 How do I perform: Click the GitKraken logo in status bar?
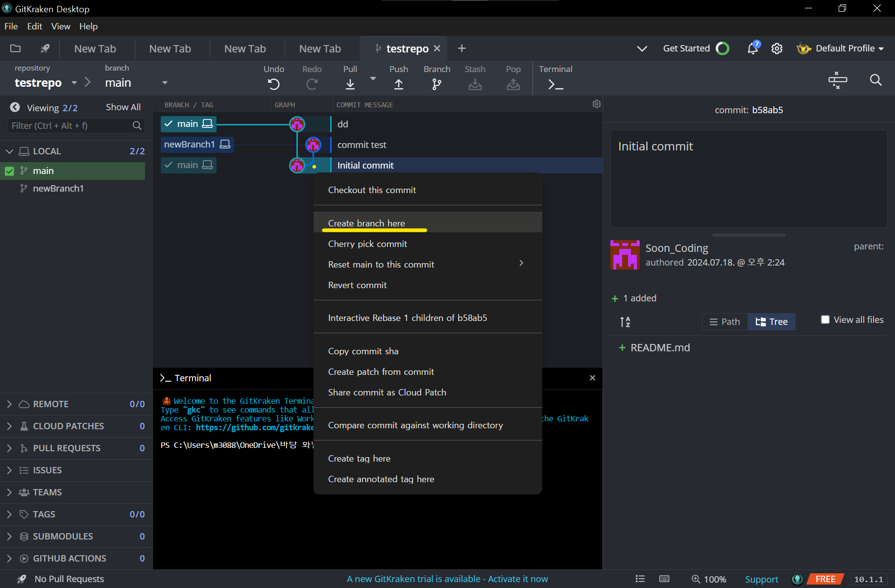(x=798, y=579)
